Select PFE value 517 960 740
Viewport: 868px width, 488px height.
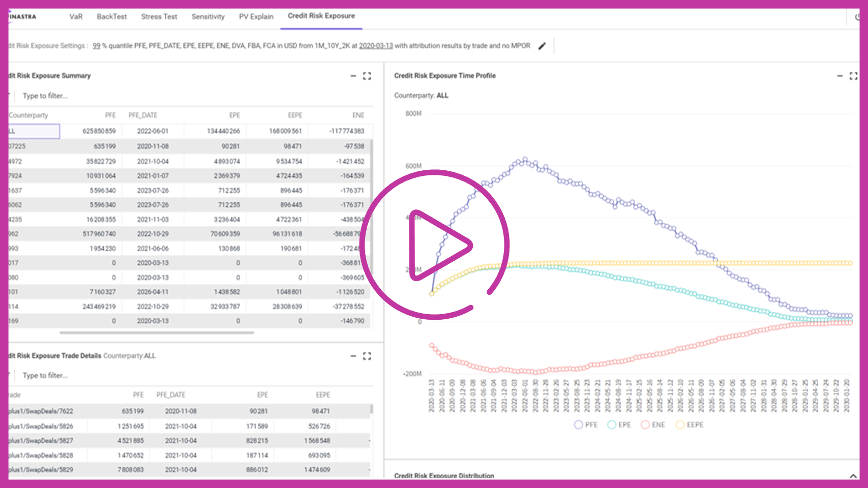tap(99, 234)
